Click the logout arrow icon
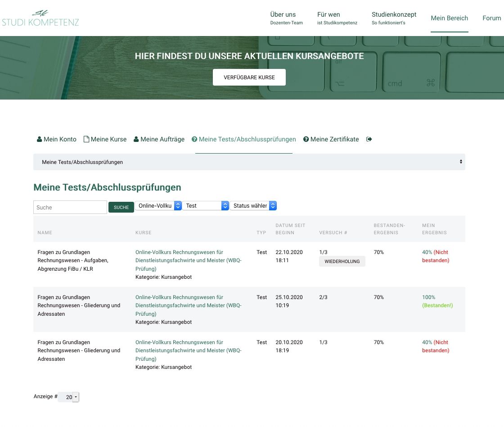The height and width of the screenshot is (427, 504). (369, 139)
